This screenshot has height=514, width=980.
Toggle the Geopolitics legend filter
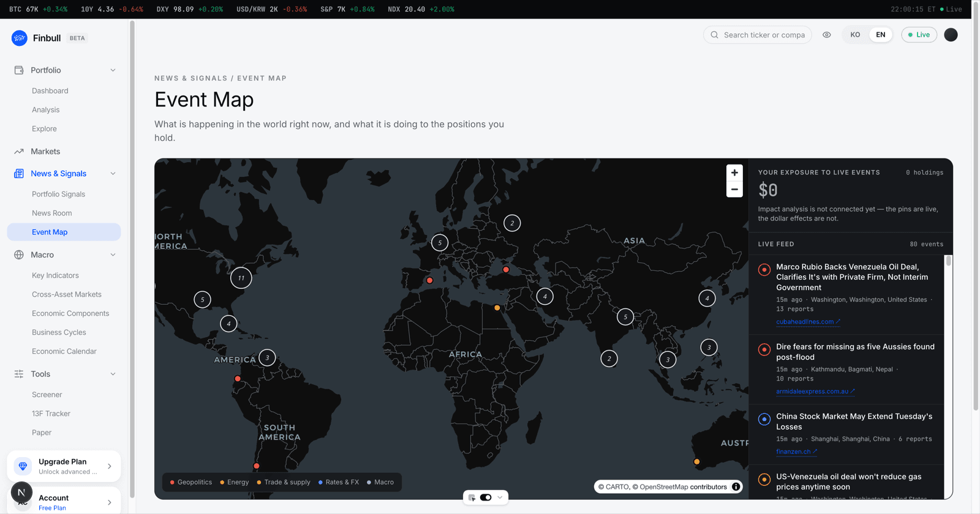191,482
